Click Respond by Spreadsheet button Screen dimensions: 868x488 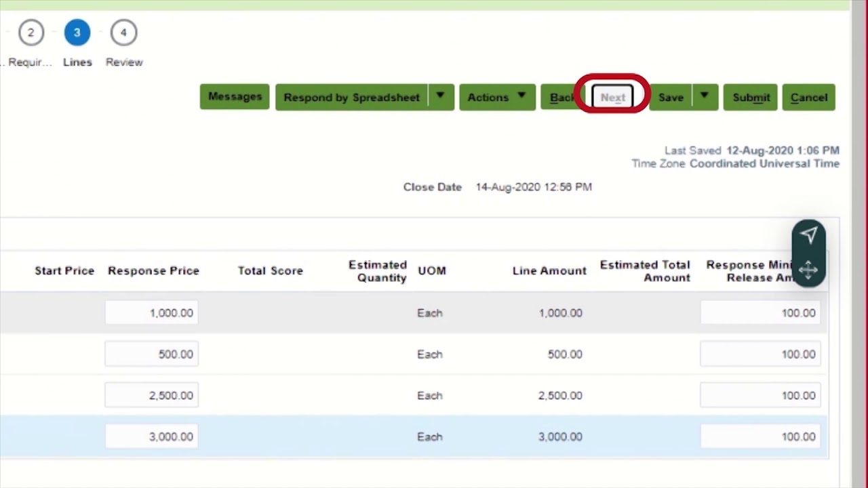(x=351, y=97)
